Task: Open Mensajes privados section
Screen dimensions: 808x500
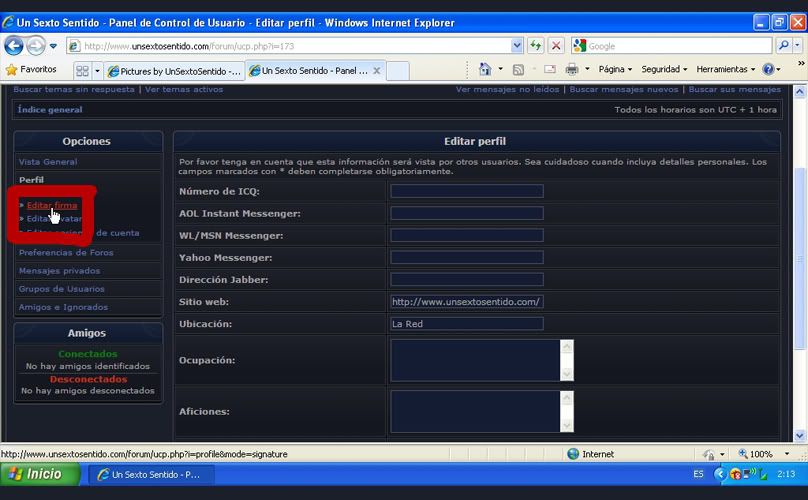Action: click(x=59, y=271)
